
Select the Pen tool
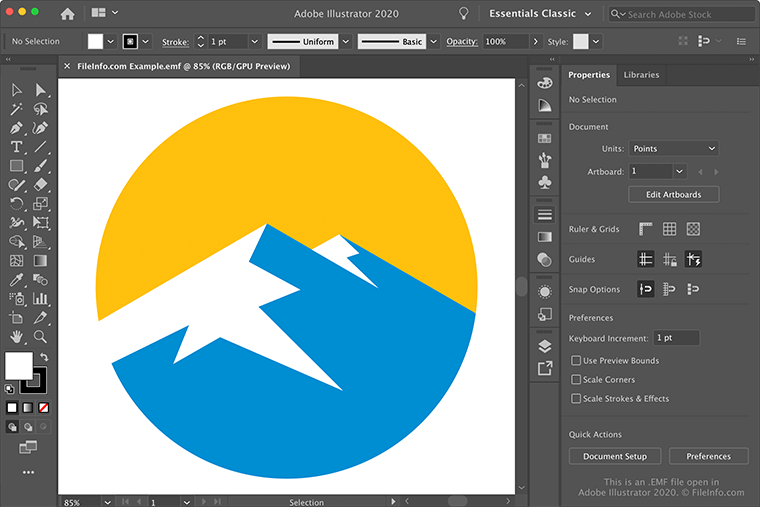(x=16, y=128)
